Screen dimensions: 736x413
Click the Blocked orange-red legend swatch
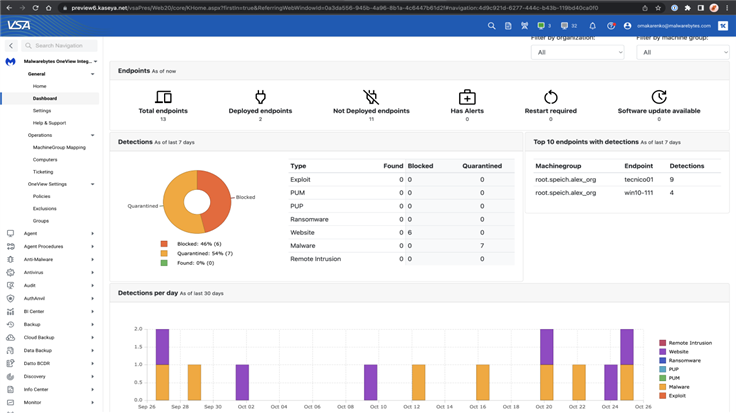point(164,244)
